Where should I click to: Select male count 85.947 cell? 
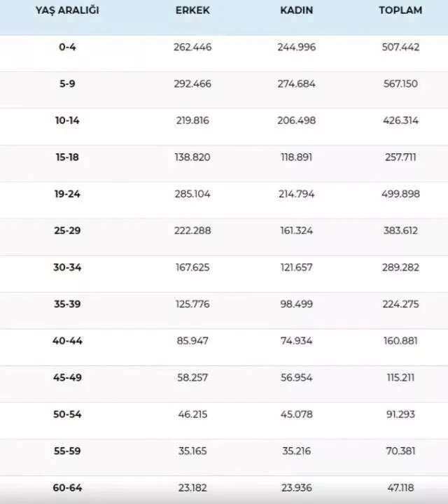[x=192, y=341]
